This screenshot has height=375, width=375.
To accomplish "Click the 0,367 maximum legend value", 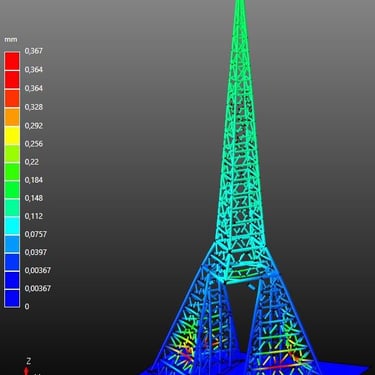I will [34, 51].
